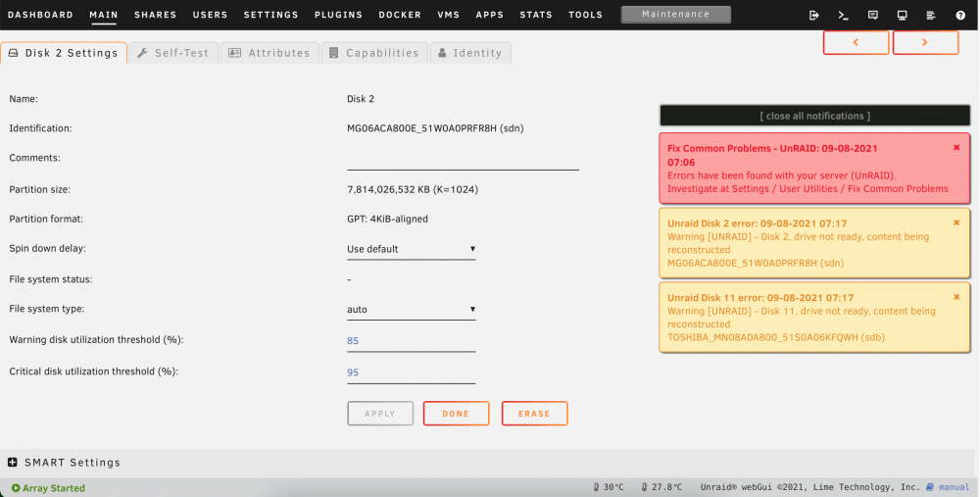This screenshot has width=980, height=497.
Task: Switch to the Self-Test tab
Action: (x=173, y=53)
